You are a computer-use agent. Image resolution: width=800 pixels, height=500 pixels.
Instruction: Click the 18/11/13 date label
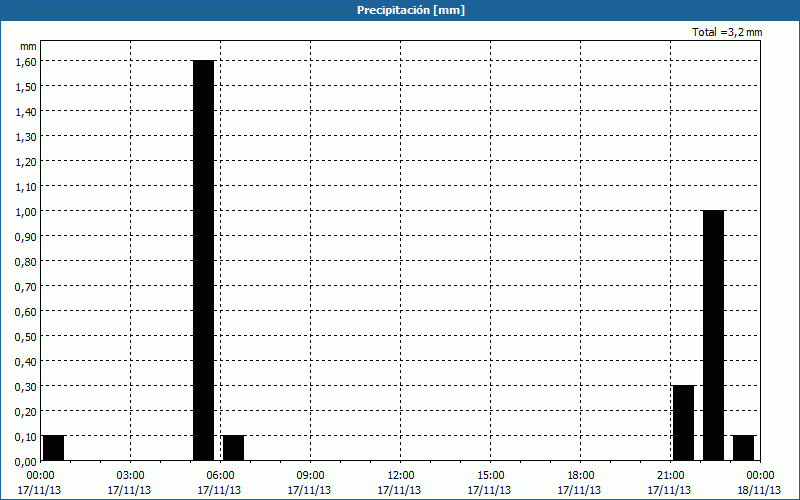759,490
